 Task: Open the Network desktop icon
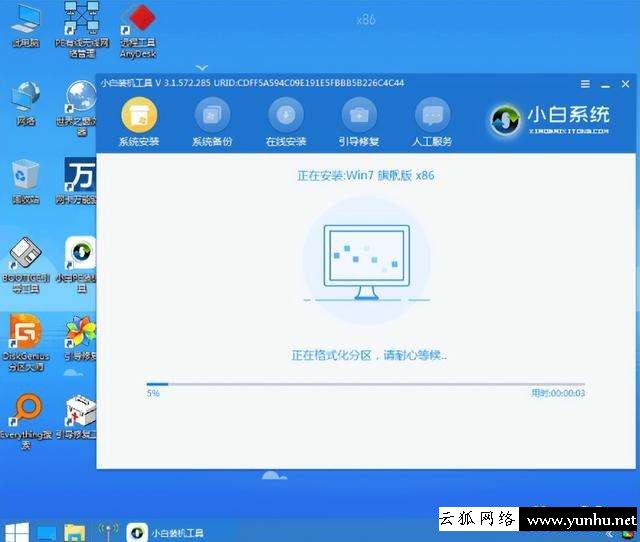tap(26, 103)
